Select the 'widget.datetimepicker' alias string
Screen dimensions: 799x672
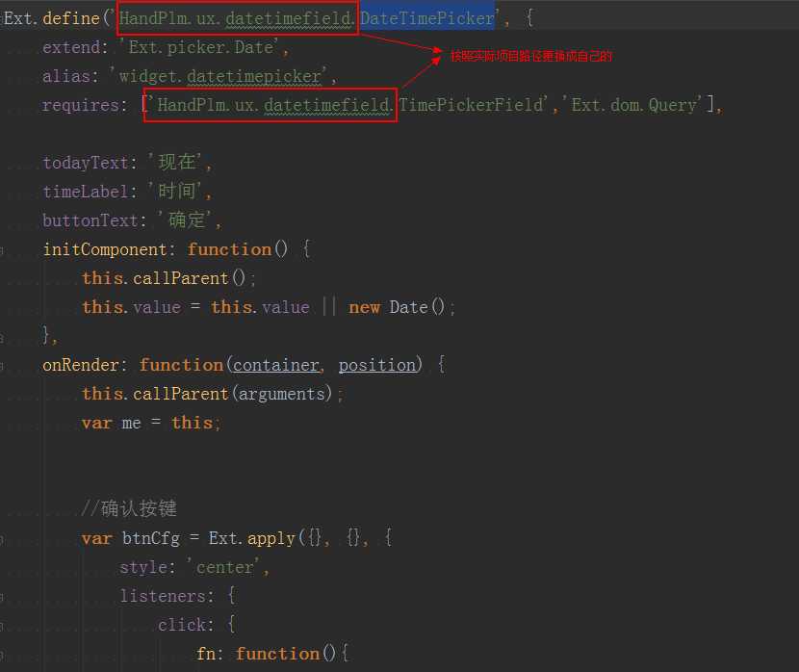point(219,76)
